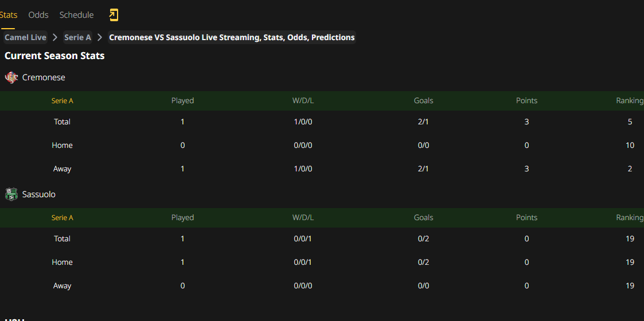Click Serie A header in Cremonese table
Image resolution: width=644 pixels, height=321 pixels.
pyautogui.click(x=62, y=100)
